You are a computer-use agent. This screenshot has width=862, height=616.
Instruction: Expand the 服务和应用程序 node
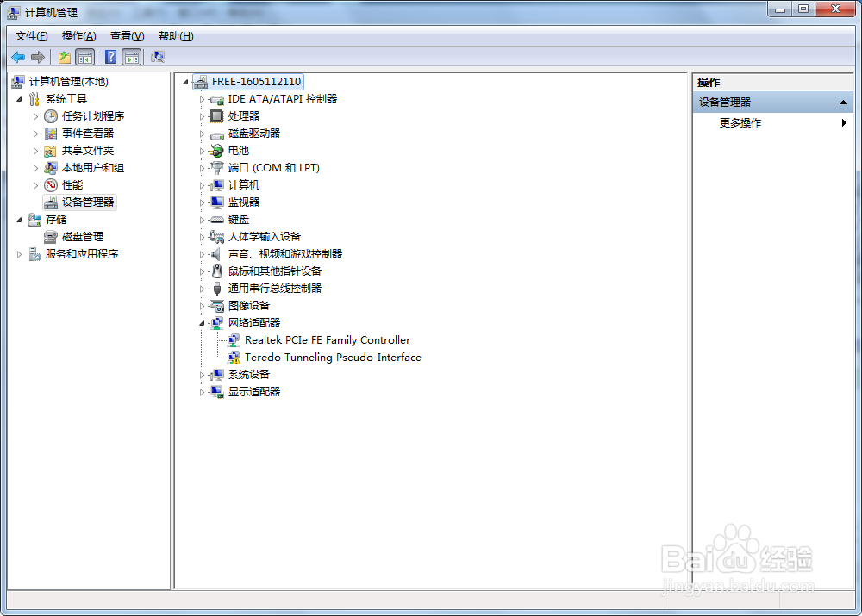coord(19,254)
